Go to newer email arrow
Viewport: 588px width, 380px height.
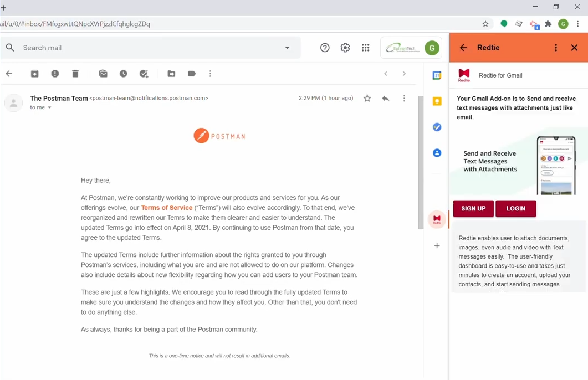tap(386, 74)
